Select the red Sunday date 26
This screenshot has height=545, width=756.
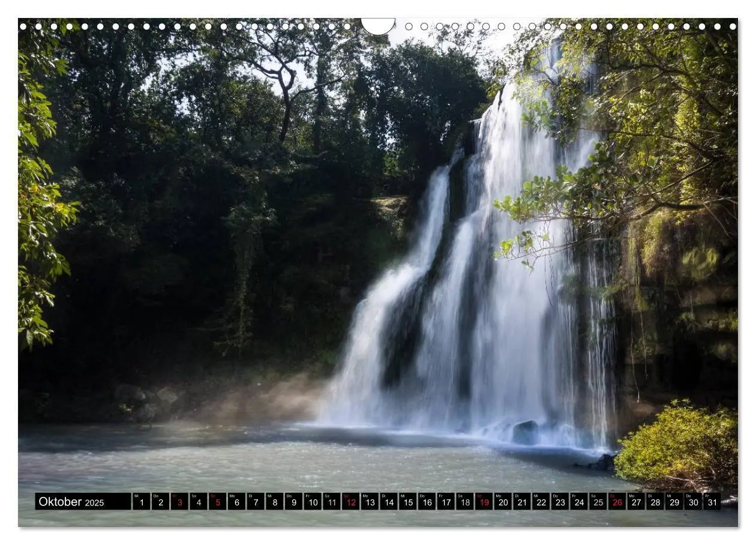pos(617,502)
